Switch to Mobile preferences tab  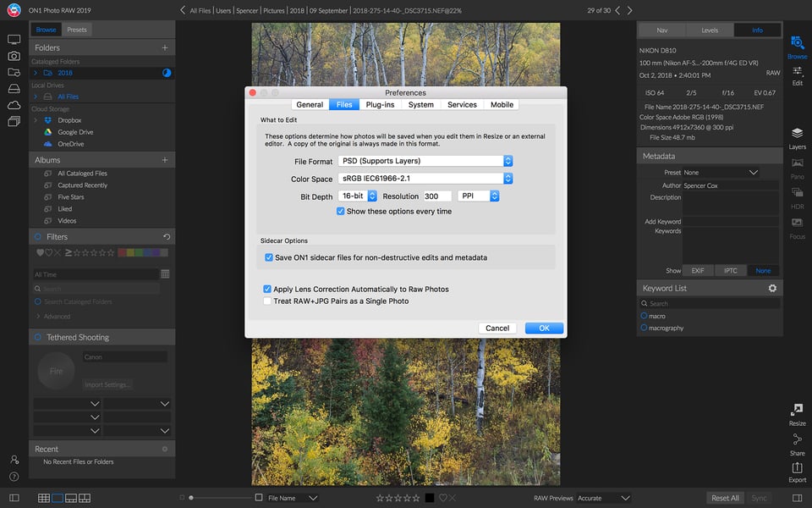(x=502, y=105)
